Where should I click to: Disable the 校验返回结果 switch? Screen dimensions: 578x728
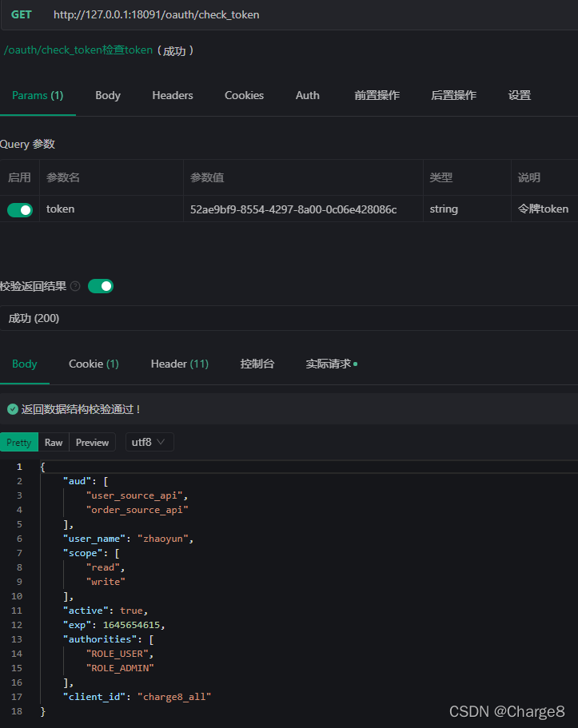pyautogui.click(x=101, y=286)
